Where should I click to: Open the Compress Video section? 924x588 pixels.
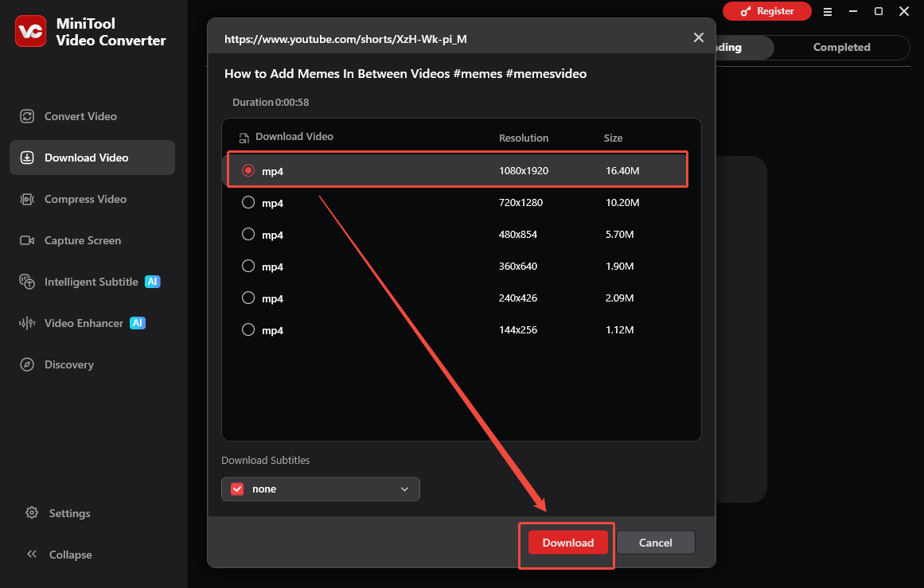pyautogui.click(x=92, y=199)
